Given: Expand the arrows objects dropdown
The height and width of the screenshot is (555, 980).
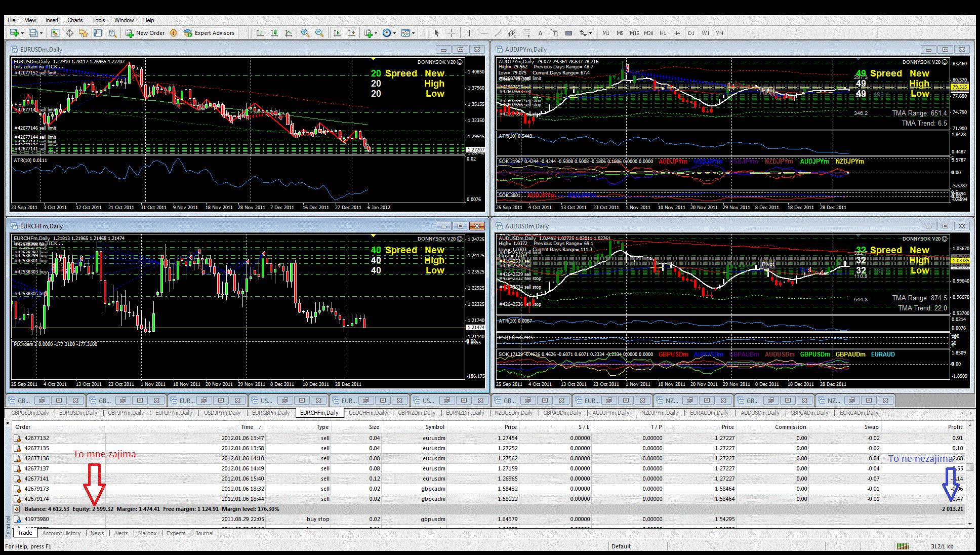Looking at the screenshot, I should pyautogui.click(x=590, y=33).
